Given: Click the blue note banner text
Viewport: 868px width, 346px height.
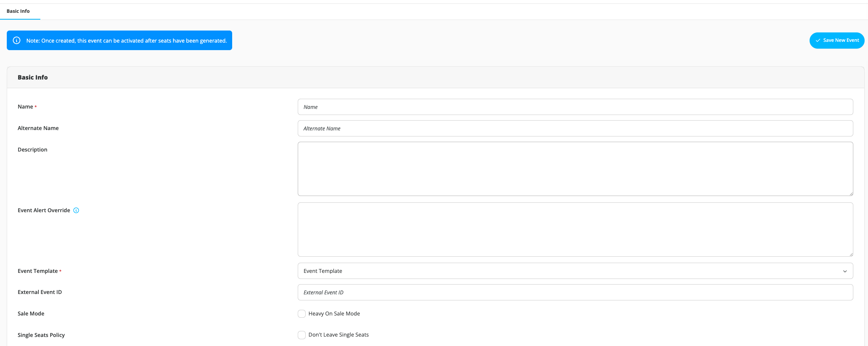Looking at the screenshot, I should [127, 41].
